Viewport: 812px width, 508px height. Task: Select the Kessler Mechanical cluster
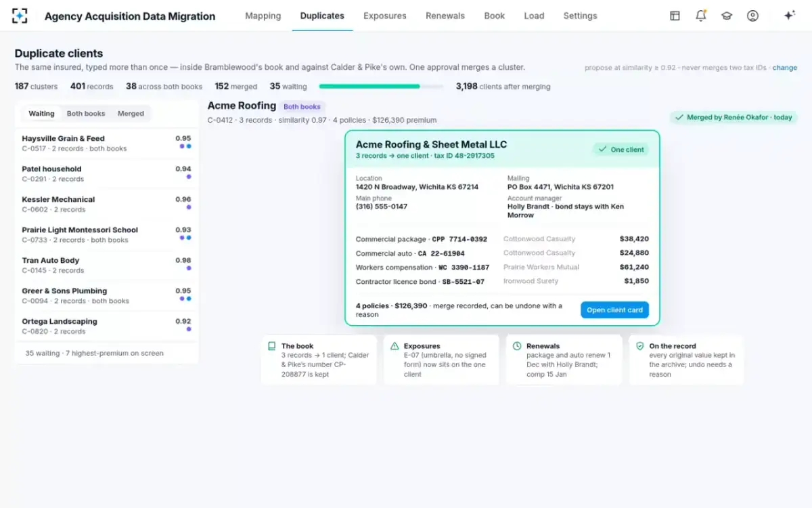tap(106, 205)
